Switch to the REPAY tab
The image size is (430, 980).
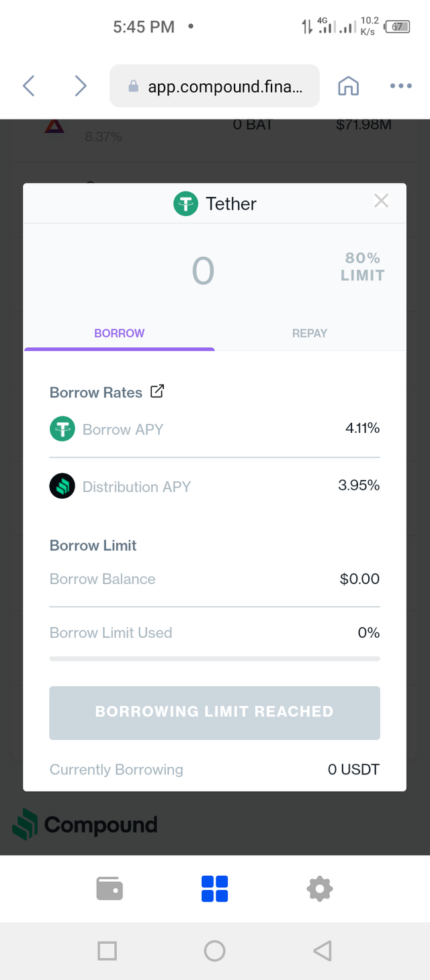tap(310, 333)
